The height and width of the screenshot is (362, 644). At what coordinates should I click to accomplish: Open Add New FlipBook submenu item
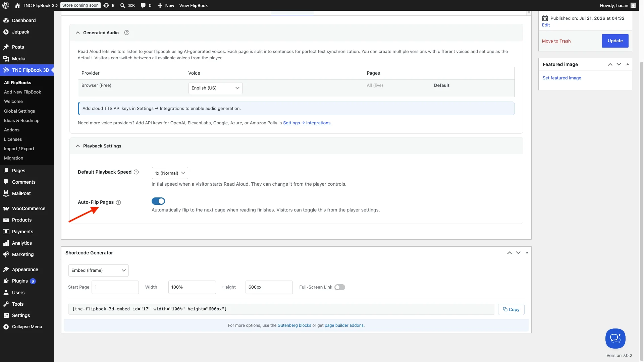pos(22,92)
